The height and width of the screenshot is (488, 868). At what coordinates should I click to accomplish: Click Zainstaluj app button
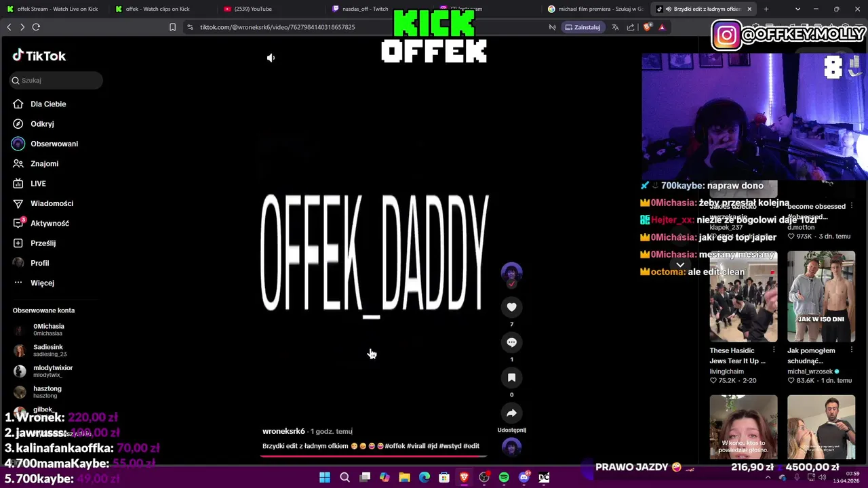tap(582, 27)
